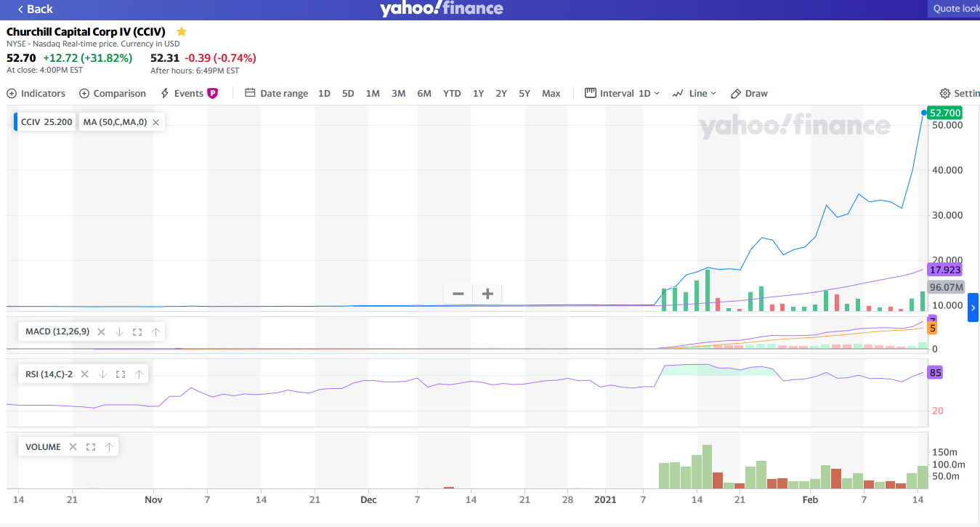Open the Quote lookup field
This screenshot has width=980, height=527.
tap(954, 9)
